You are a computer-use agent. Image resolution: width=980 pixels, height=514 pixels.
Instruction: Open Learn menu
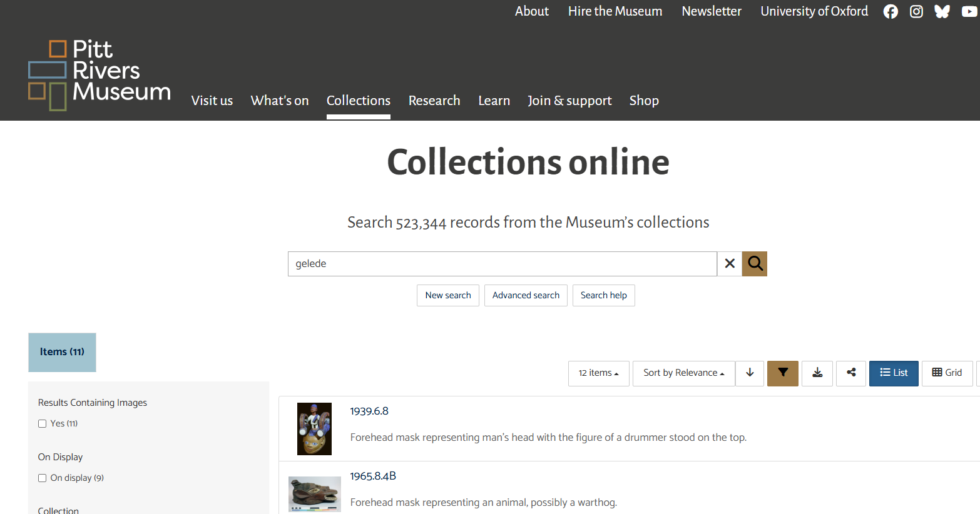(x=494, y=101)
